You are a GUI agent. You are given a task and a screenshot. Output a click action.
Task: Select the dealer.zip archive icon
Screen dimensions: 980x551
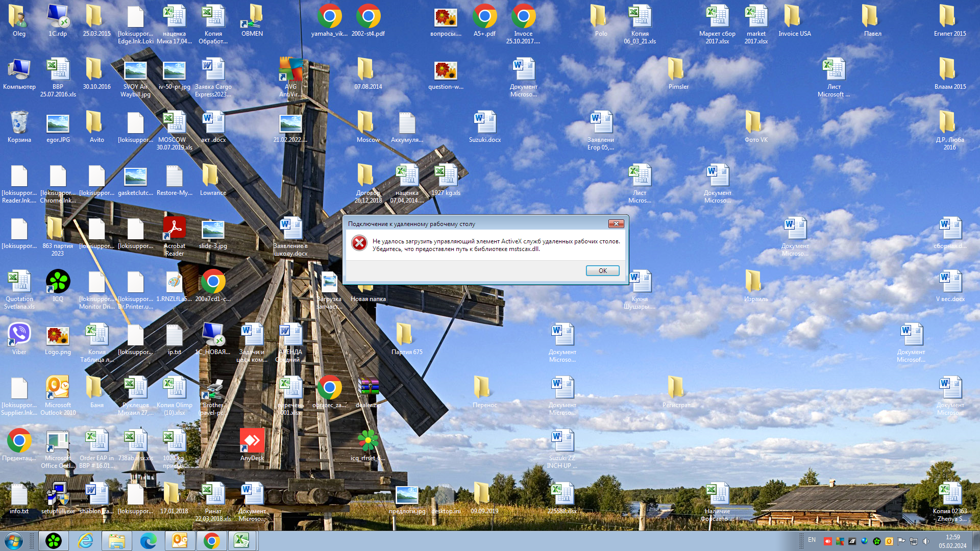(369, 392)
